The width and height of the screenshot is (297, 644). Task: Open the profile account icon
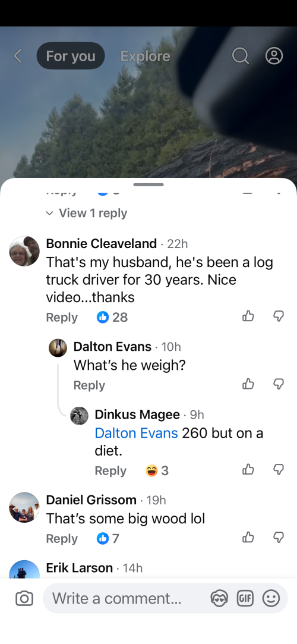click(x=274, y=56)
